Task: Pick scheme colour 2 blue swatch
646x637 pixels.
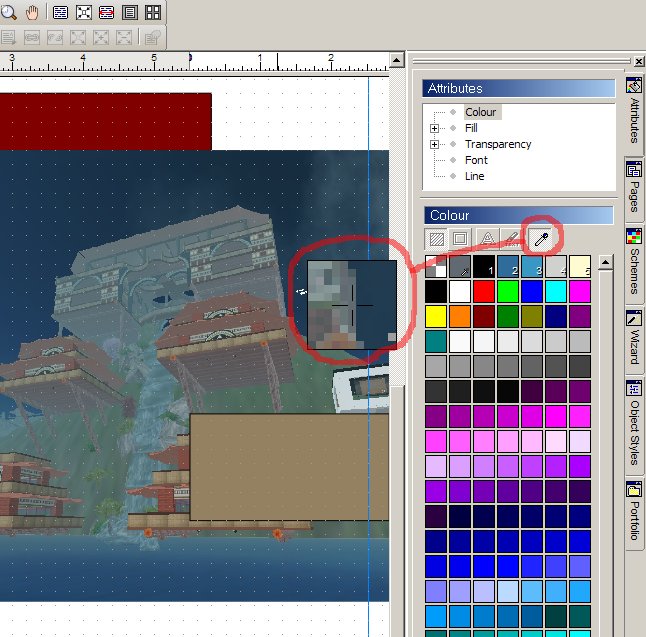Action: (508, 266)
